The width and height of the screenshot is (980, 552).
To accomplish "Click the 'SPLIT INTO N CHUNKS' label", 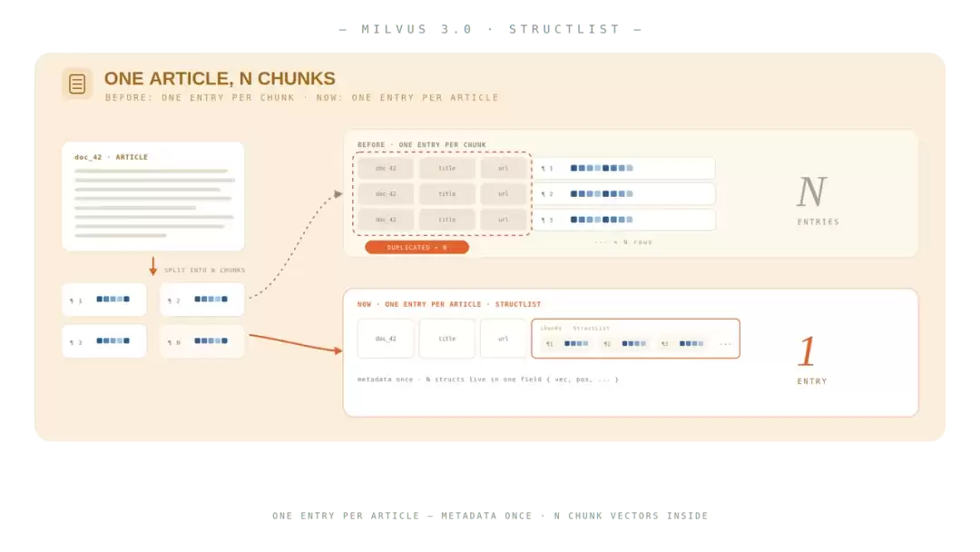I will click(x=204, y=270).
